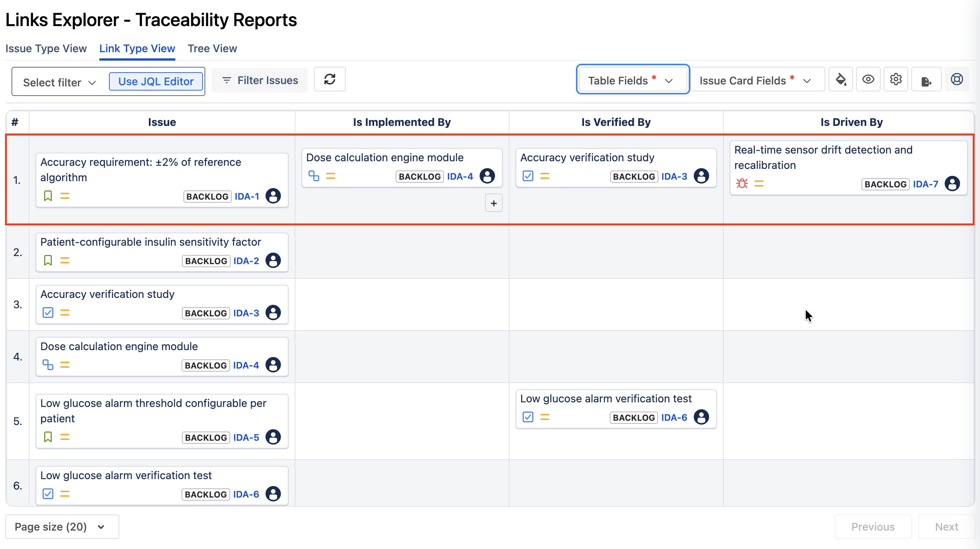Open the lifebuoy help icon
This screenshot has height=549, width=980.
point(957,79)
